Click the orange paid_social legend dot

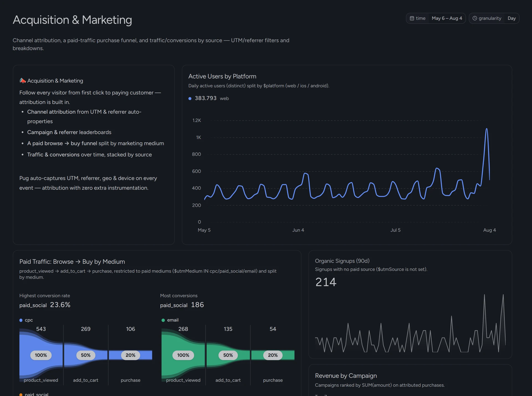[21, 394]
